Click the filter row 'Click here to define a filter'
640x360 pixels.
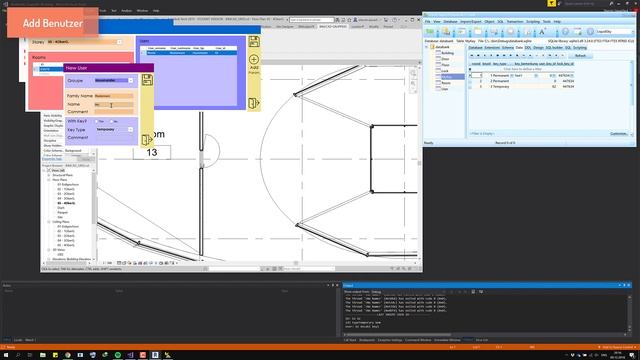522,69
